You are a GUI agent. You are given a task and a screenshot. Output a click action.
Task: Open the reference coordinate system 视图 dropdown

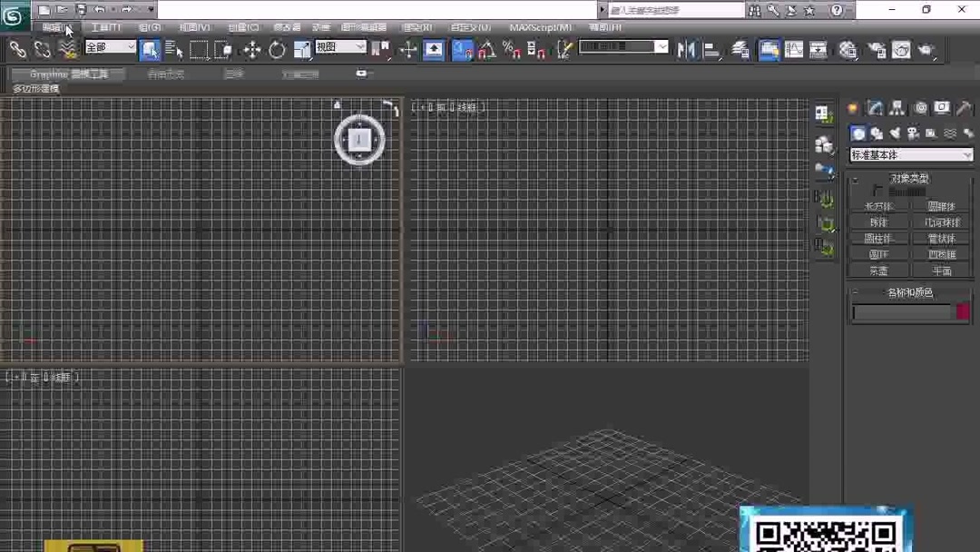tap(340, 46)
